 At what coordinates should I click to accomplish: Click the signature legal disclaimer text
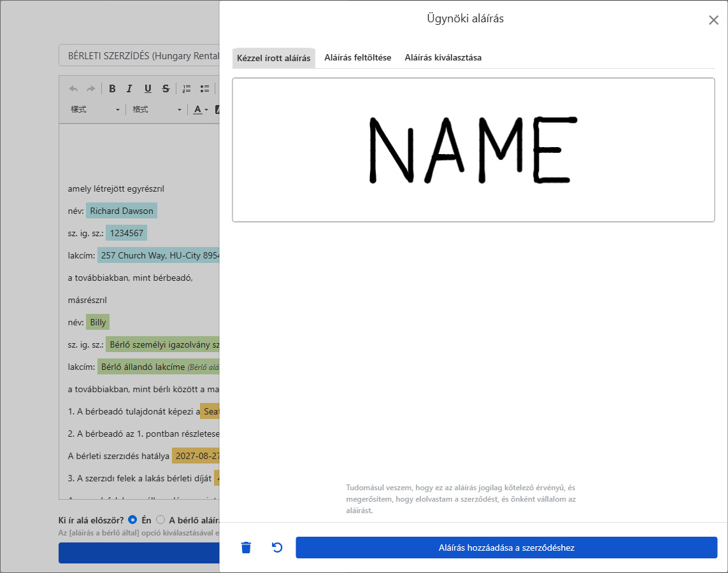point(460,499)
